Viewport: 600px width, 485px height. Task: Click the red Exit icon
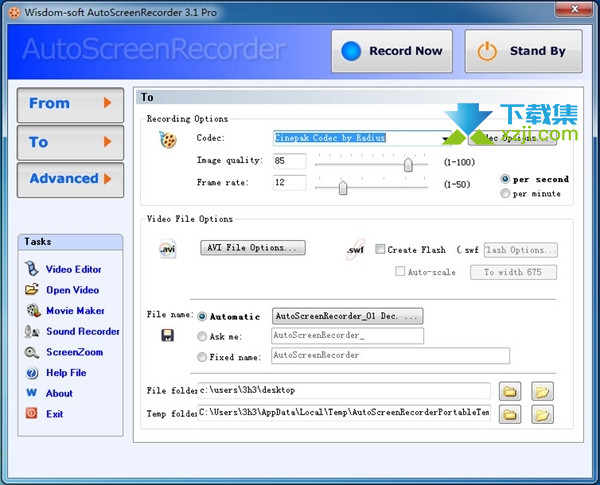pyautogui.click(x=32, y=413)
